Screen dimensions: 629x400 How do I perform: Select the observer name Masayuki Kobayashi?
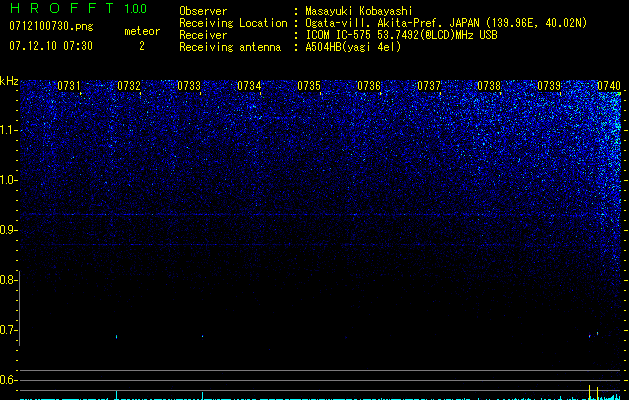click(x=359, y=11)
